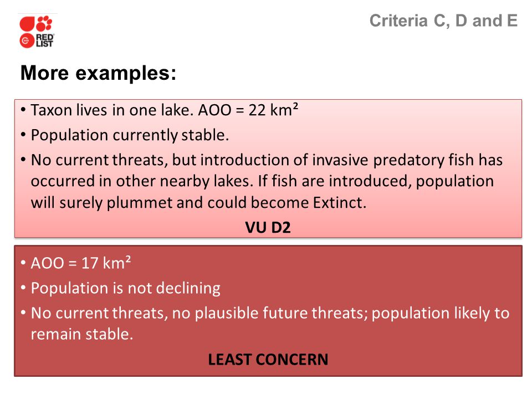The image size is (532, 399).
Task: Click the RED LIST text in the logo
Action: pyautogui.click(x=45, y=40)
